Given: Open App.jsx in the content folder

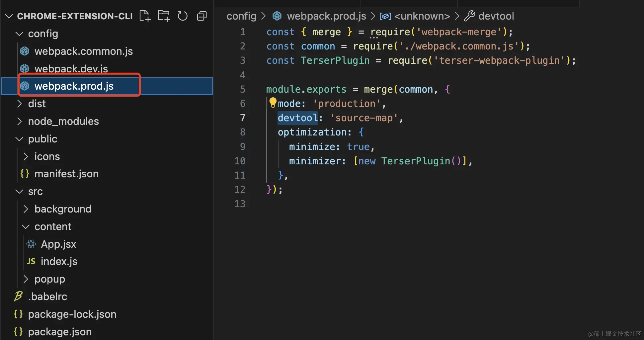Looking at the screenshot, I should point(58,244).
